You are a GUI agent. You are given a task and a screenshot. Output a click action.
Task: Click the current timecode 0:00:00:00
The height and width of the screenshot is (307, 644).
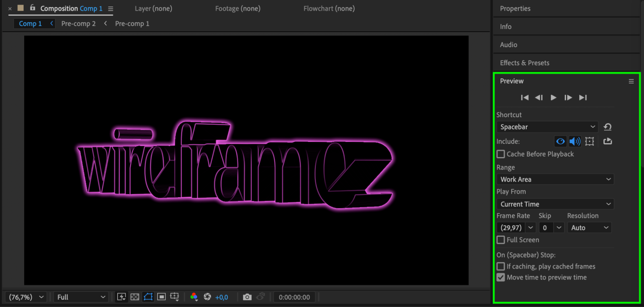(294, 297)
